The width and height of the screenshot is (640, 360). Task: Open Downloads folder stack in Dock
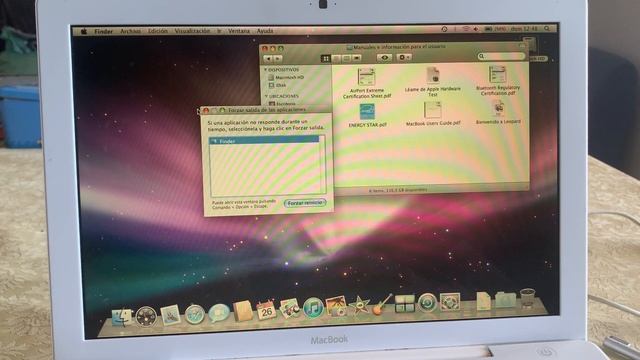[505, 300]
